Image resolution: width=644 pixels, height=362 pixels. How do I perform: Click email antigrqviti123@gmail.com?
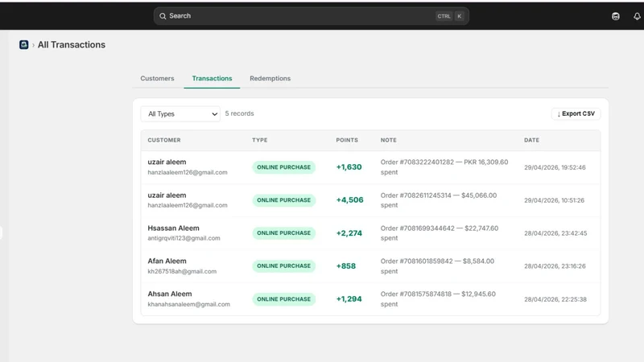coord(184,238)
